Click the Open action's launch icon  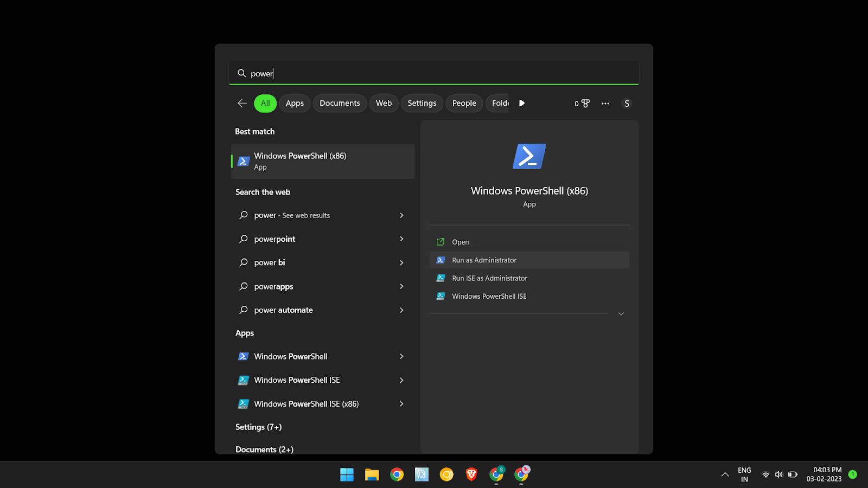(x=441, y=242)
